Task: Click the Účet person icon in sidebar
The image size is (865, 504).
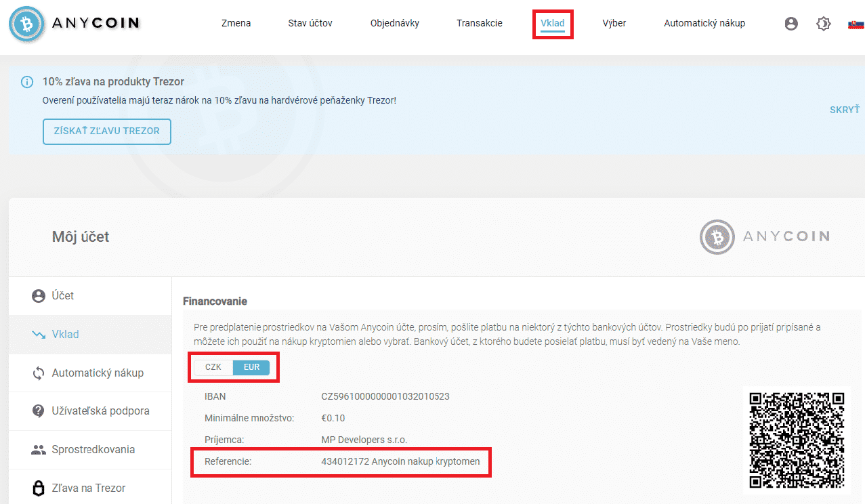Action: click(39, 296)
